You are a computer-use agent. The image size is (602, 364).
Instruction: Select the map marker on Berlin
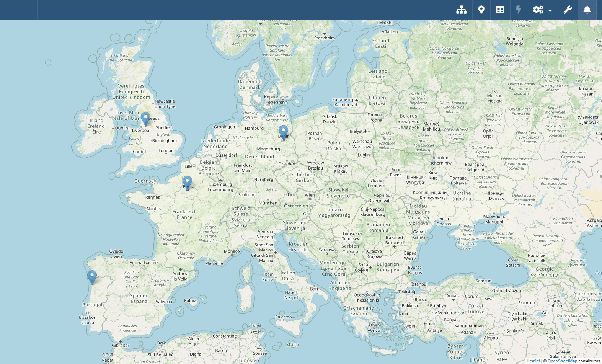(283, 132)
